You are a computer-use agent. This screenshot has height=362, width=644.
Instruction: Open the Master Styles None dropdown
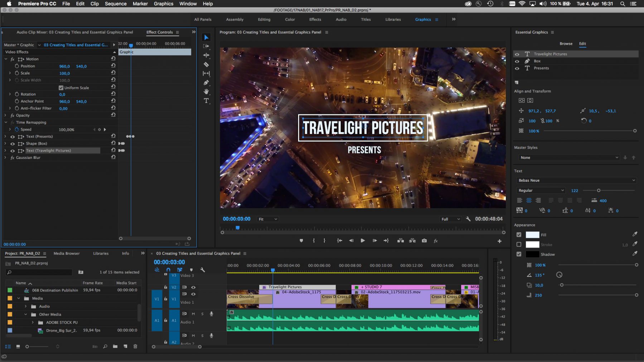[568, 157]
